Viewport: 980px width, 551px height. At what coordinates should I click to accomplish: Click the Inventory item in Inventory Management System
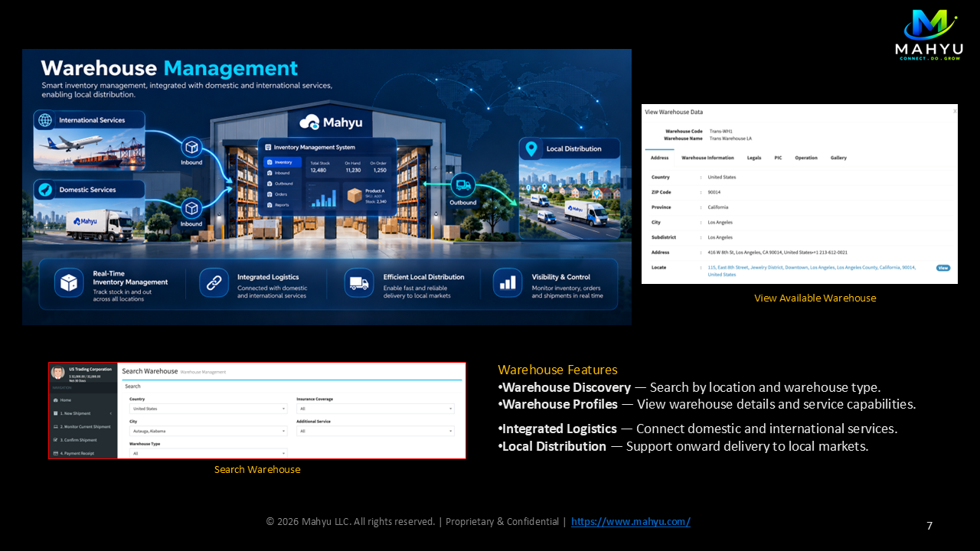(x=282, y=162)
